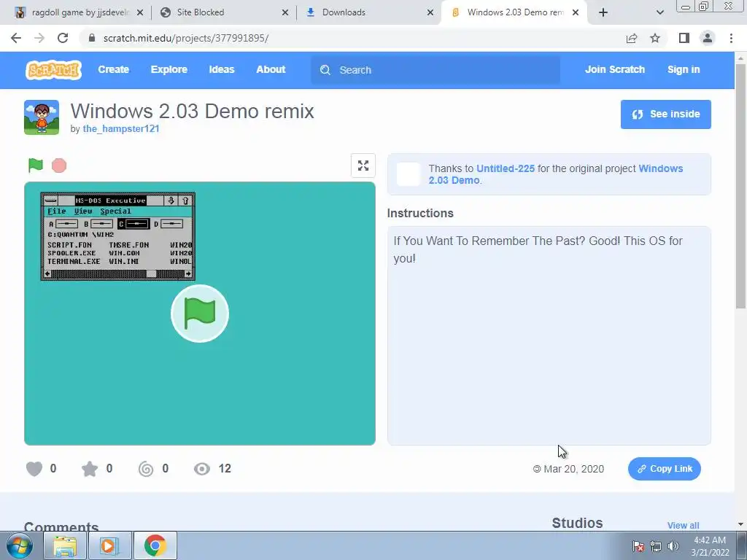Click the search magnifier icon
The height and width of the screenshot is (560, 747).
click(325, 70)
